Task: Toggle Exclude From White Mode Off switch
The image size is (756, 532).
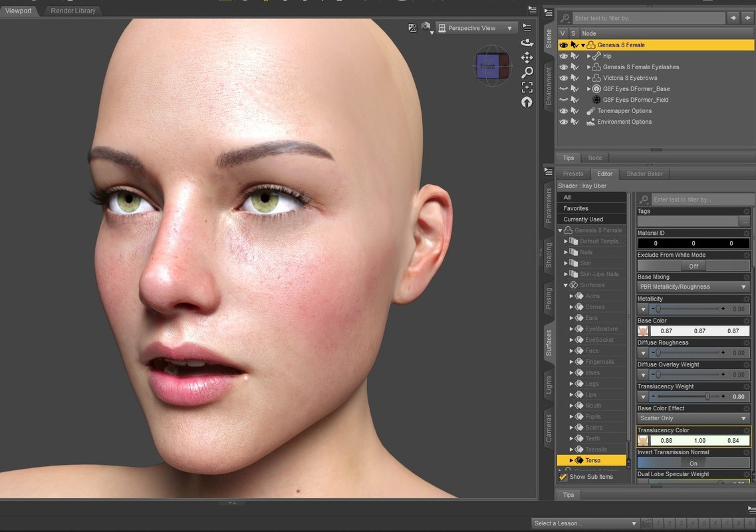Action: (693, 266)
